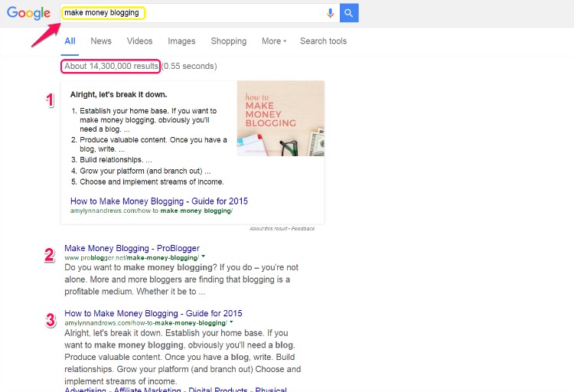Click the blue search magnifier button
The image size is (574, 392).
(349, 13)
